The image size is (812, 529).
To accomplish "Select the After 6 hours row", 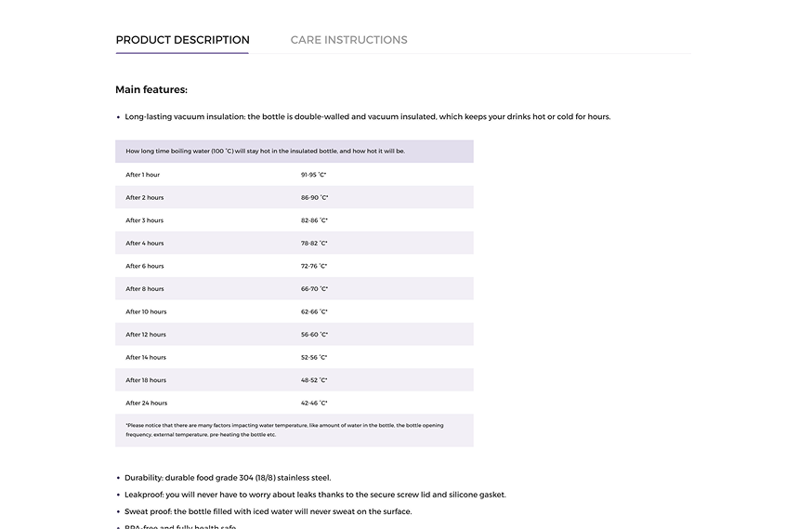I will [295, 266].
